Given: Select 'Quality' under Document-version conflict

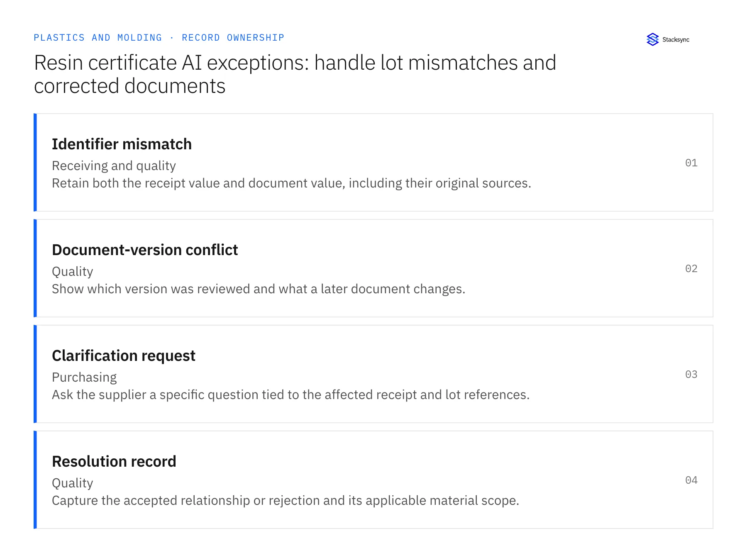Looking at the screenshot, I should [72, 271].
